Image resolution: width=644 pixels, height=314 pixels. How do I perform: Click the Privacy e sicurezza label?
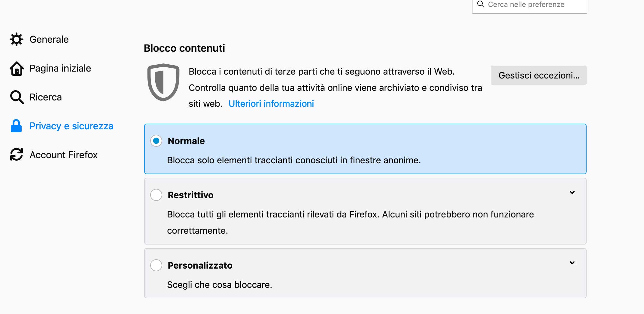coord(71,126)
